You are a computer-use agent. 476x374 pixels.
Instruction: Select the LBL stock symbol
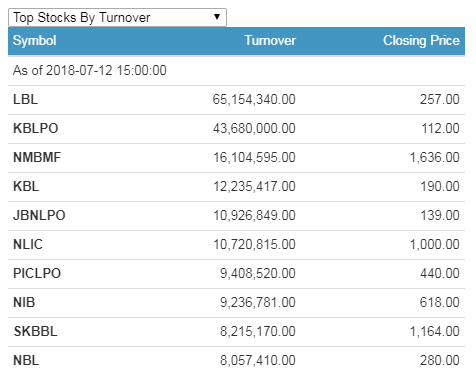pyautogui.click(x=25, y=99)
